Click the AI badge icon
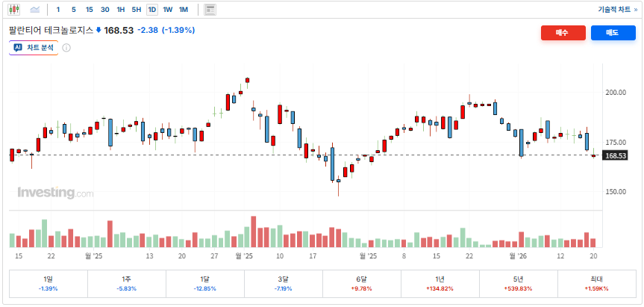 tap(18, 48)
